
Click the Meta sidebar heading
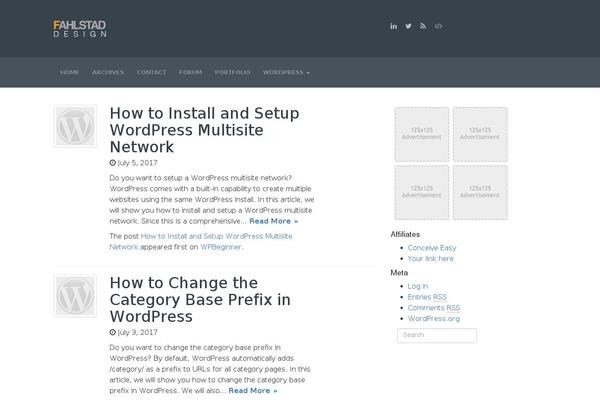399,273
